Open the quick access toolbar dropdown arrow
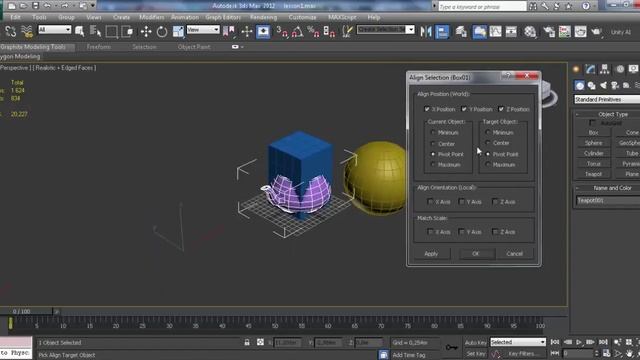This screenshot has height=360, width=640. coord(93,6)
